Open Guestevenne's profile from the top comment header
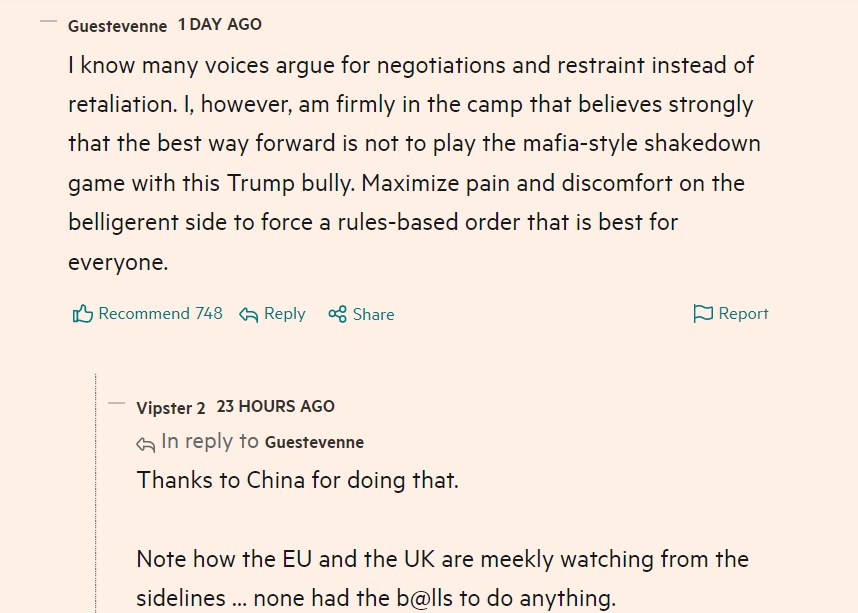This screenshot has height=613, width=858. pos(117,26)
